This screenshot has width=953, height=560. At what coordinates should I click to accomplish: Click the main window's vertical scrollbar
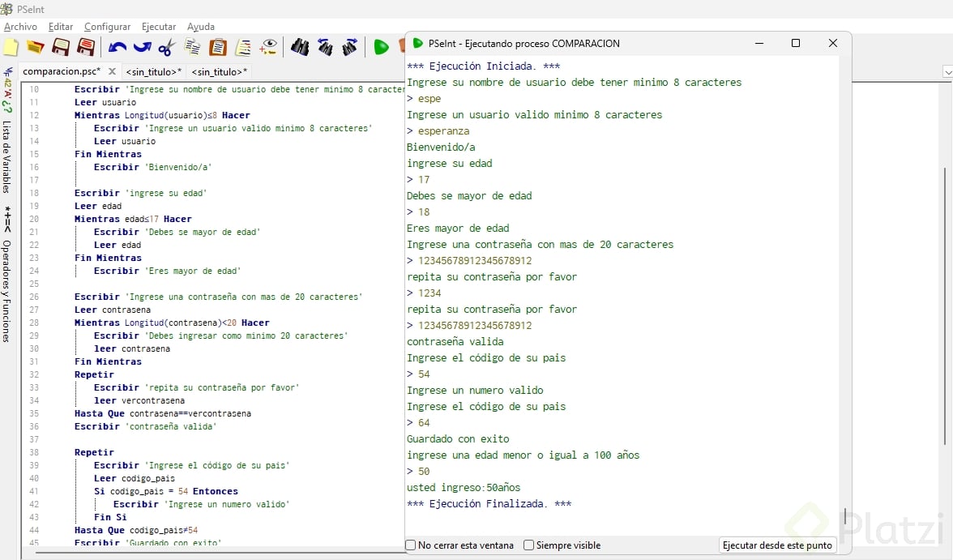pos(945,307)
